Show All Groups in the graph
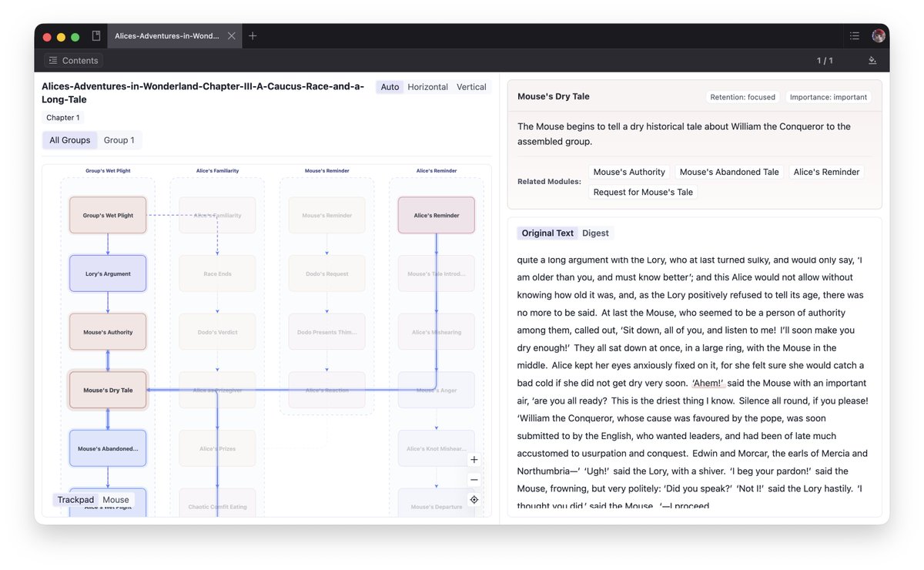Viewport: 924px width, 570px height. [x=70, y=140]
